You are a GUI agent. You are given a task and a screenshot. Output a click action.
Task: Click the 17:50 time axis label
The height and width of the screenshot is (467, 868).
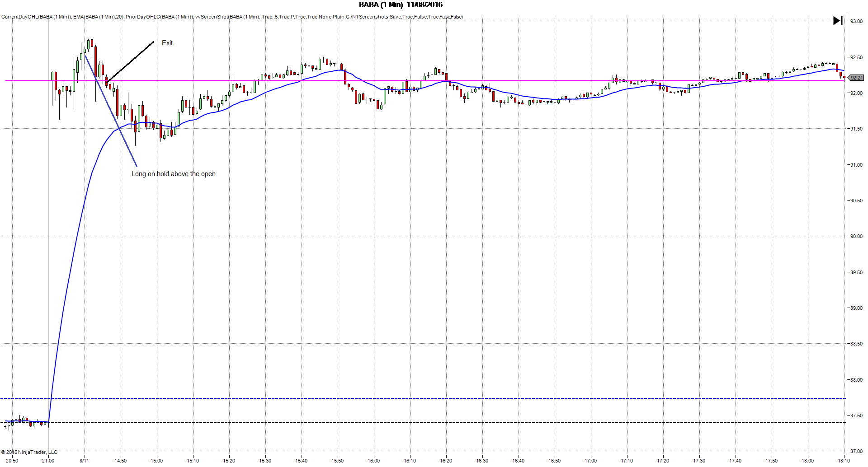(x=772, y=461)
